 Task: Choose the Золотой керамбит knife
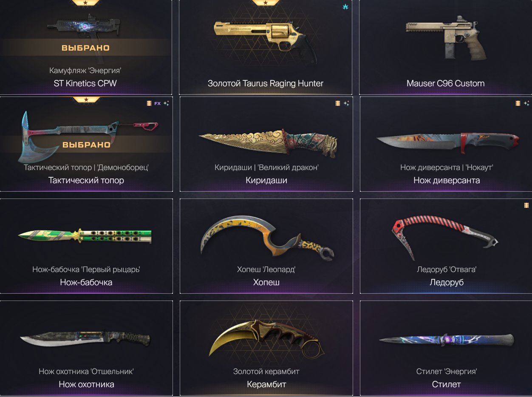(266, 348)
